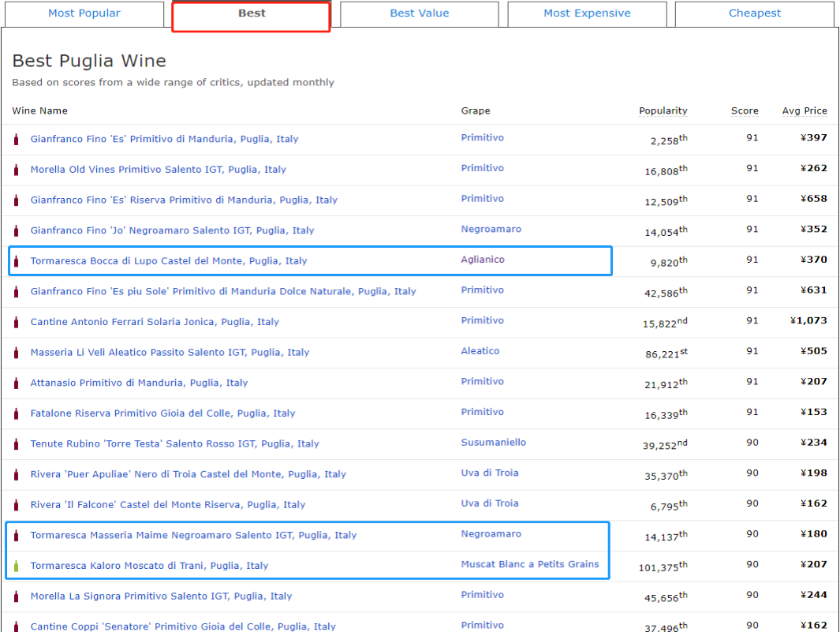Click Negroamaro grape link for Tormaresca Masseria Maime
The width and height of the screenshot is (840, 632).
click(491, 534)
